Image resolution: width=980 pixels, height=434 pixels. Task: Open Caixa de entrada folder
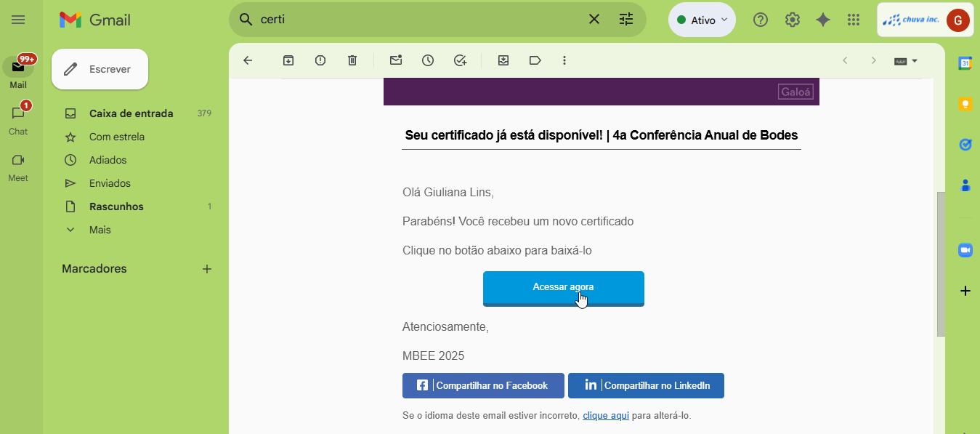point(132,113)
